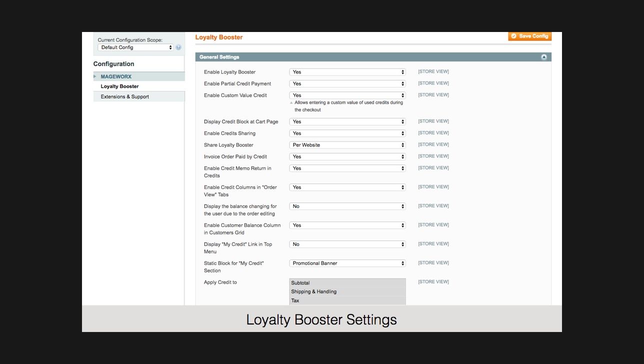Open the Enable Loyalty Booster dropdown
644x364 pixels.
pyautogui.click(x=347, y=72)
